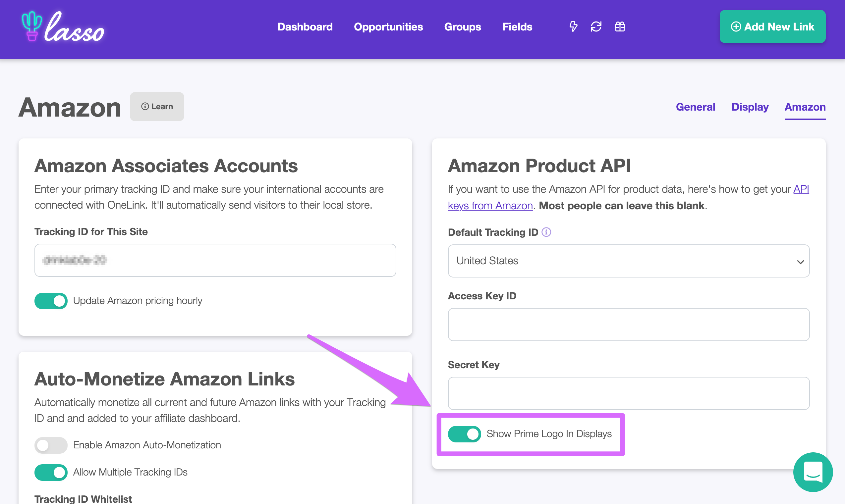Image resolution: width=845 pixels, height=504 pixels.
Task: Open Opportunities in the top navigation
Action: point(388,26)
